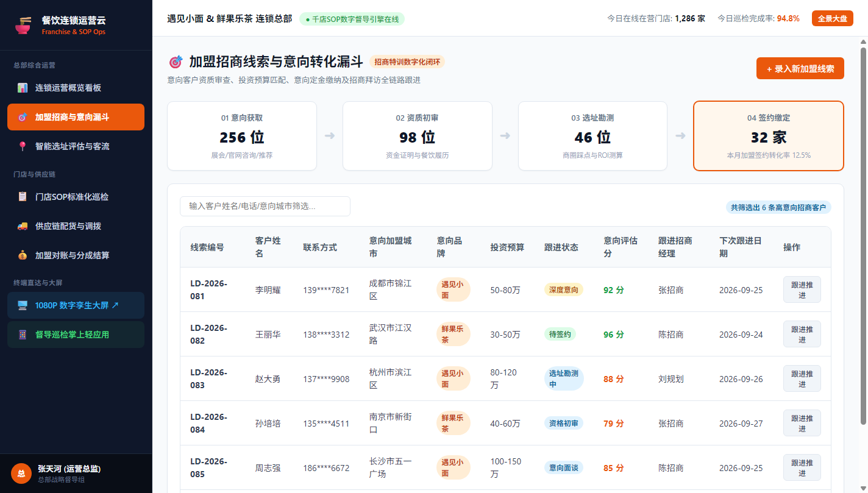This screenshot has height=493, width=868.
Task: Click the 意向评估分 column header
Action: pyautogui.click(x=621, y=247)
